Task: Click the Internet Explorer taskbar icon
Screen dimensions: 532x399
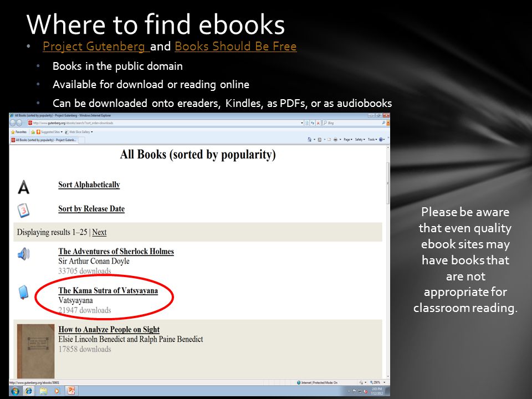Action: (x=29, y=391)
